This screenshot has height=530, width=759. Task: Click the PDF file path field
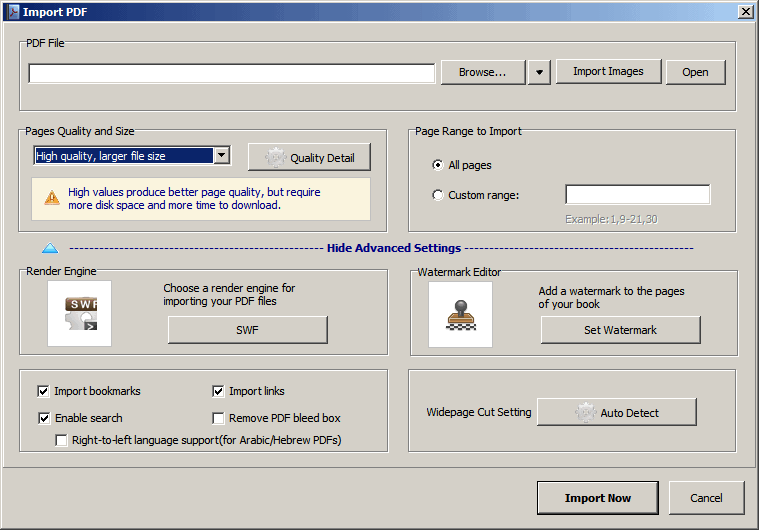click(x=231, y=74)
